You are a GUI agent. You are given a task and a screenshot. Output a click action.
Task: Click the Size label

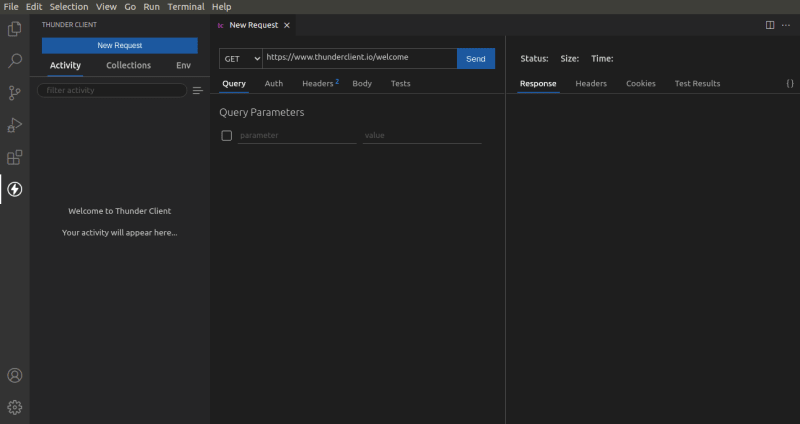click(569, 59)
